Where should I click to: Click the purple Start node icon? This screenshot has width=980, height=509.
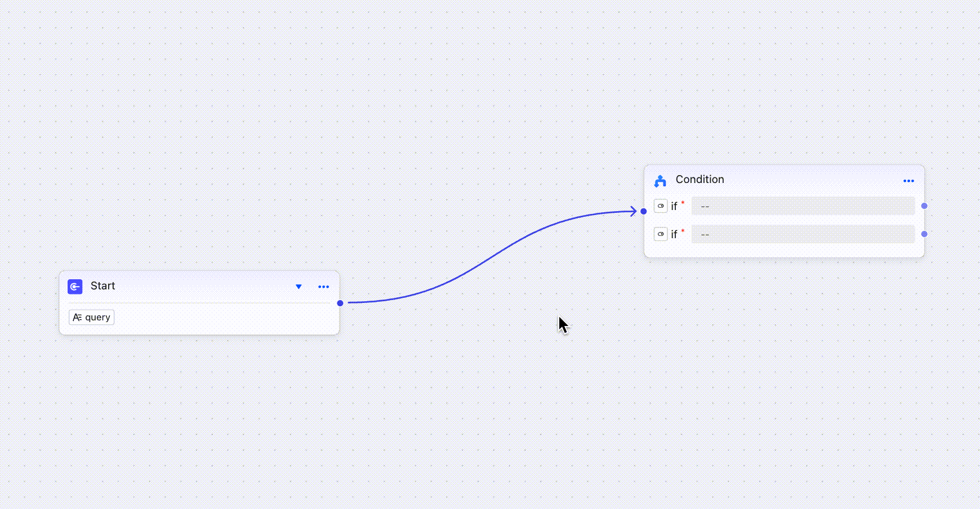point(75,287)
